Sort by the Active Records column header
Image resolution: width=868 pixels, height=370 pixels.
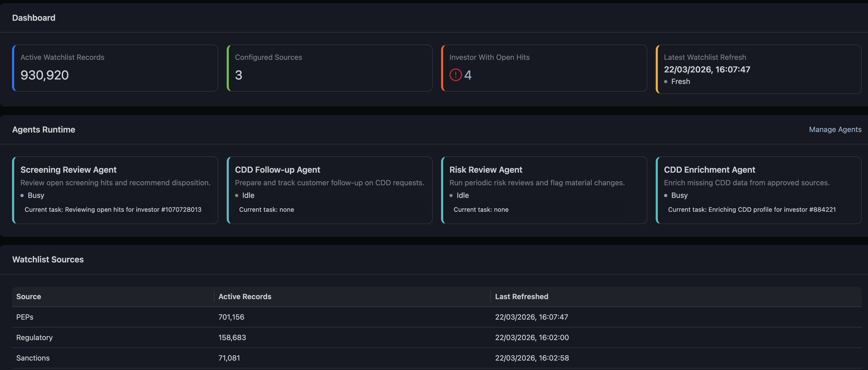tap(245, 297)
